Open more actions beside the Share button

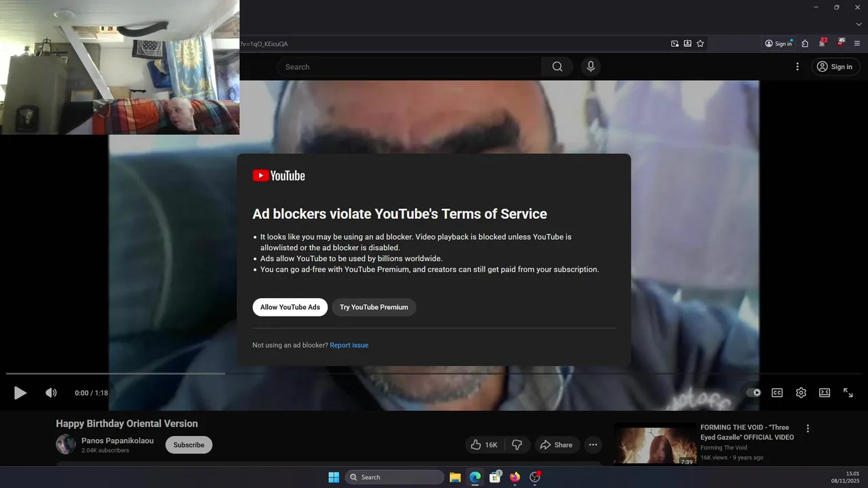[x=593, y=445]
